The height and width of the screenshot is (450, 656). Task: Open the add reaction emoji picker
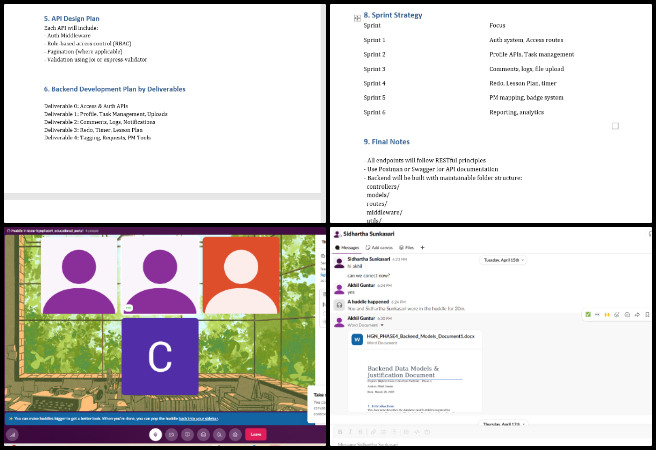[617, 314]
